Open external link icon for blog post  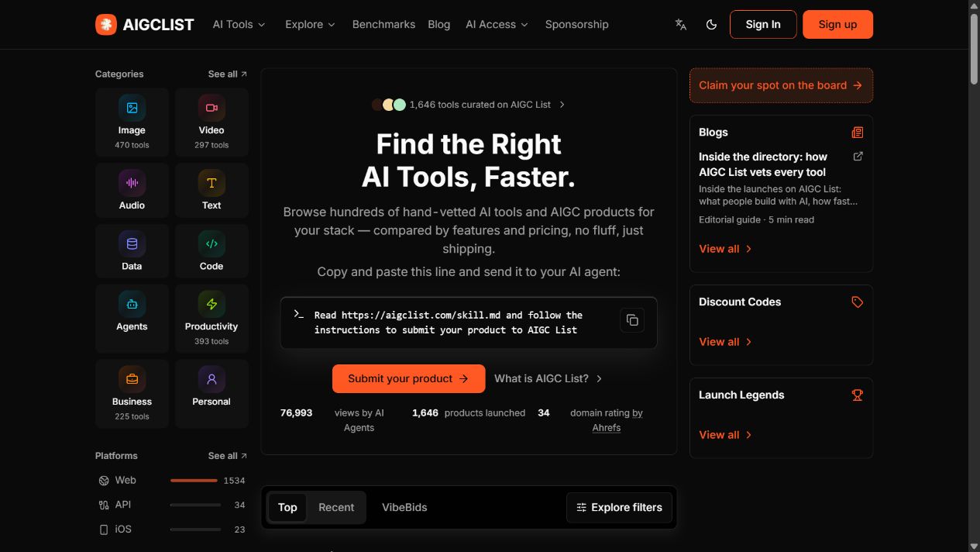pos(858,156)
